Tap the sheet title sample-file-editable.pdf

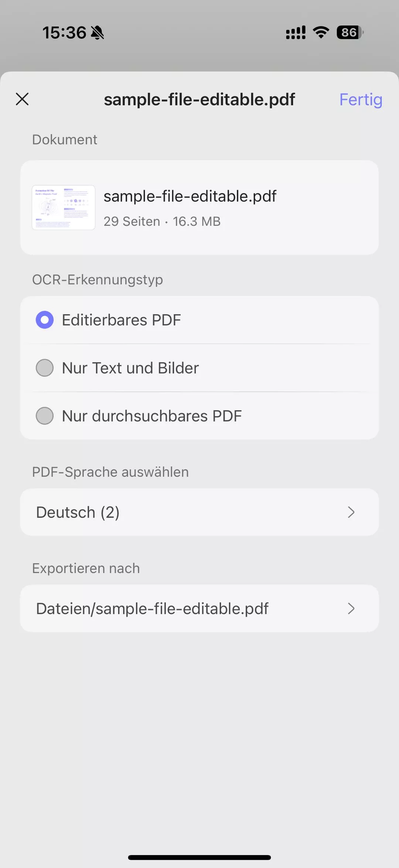tap(199, 99)
